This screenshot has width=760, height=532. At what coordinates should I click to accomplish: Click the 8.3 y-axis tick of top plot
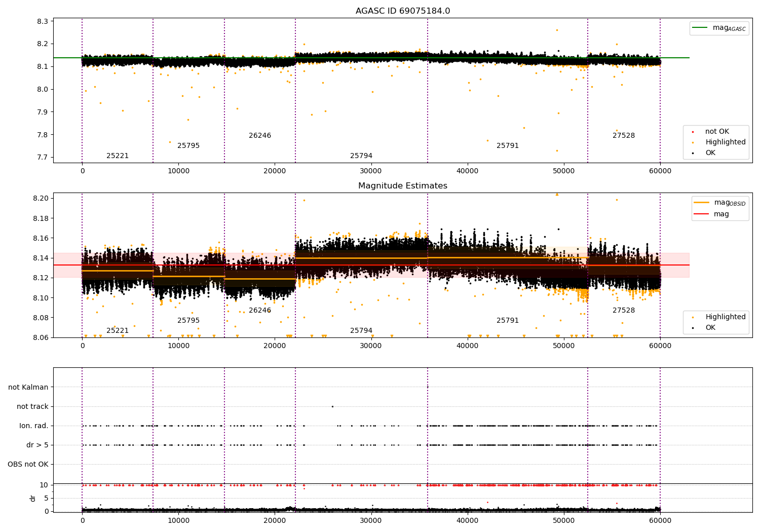43,21
